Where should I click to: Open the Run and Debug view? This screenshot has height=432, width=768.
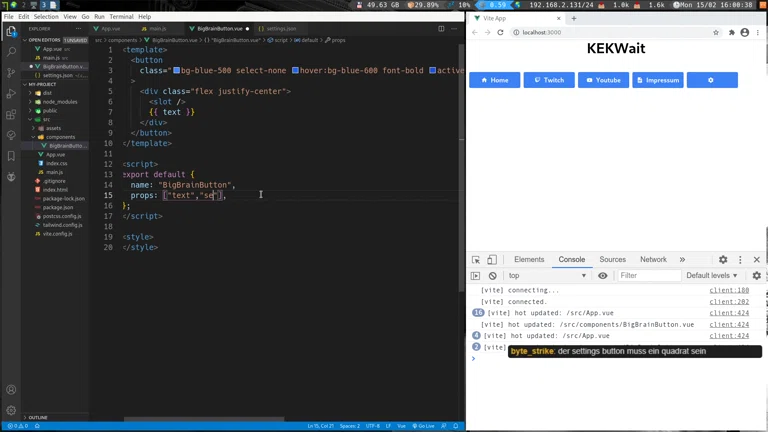click(11, 94)
